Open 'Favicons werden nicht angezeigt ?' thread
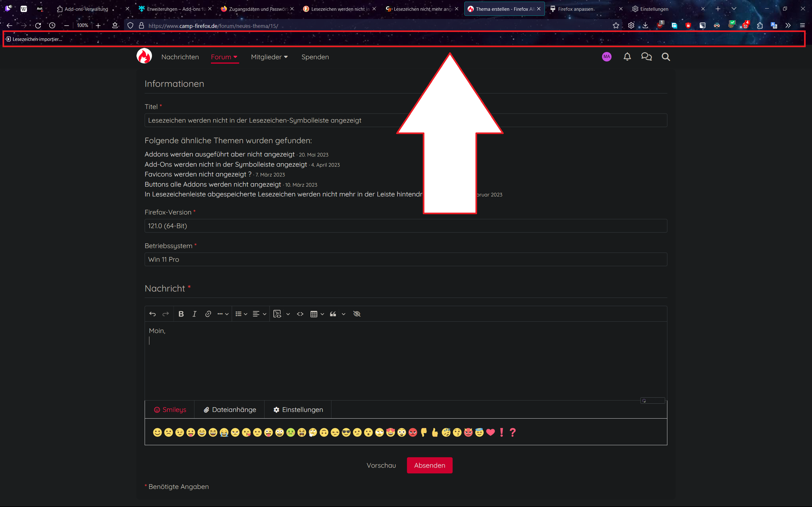The image size is (812, 507). click(x=198, y=174)
